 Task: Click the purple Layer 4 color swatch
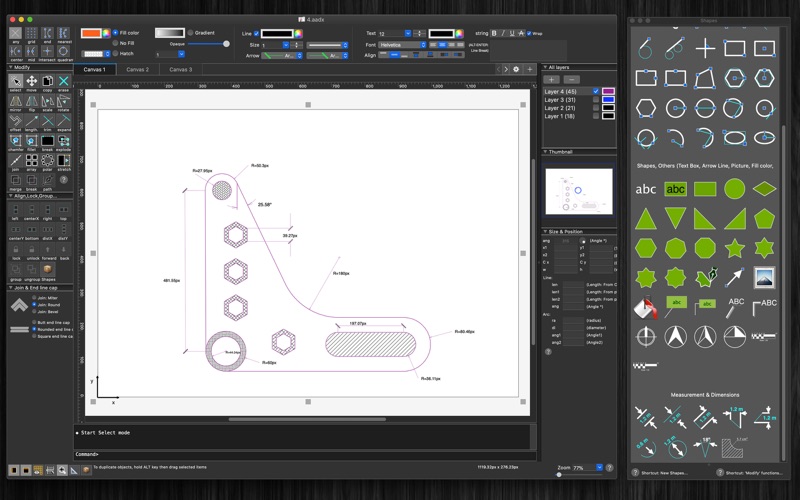608,91
